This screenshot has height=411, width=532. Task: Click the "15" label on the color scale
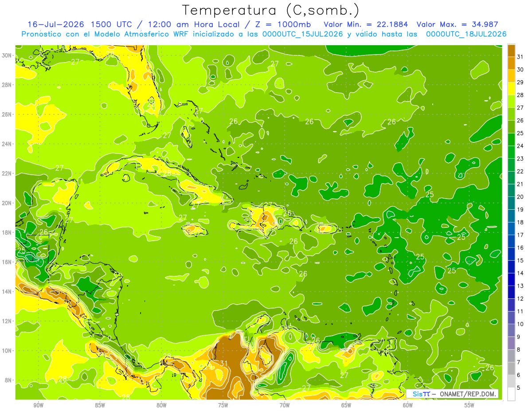coord(520,260)
